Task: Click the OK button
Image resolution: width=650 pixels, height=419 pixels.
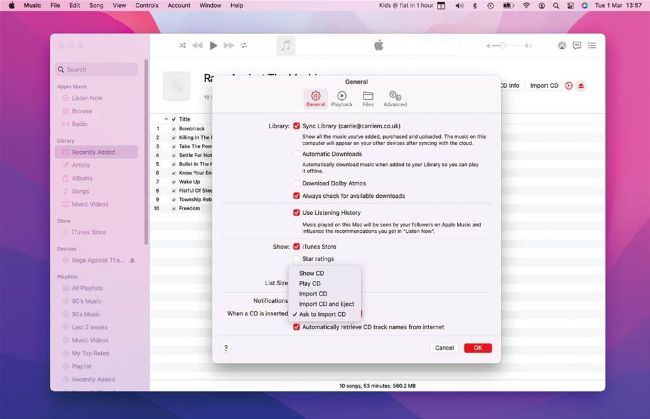Action: tap(477, 348)
